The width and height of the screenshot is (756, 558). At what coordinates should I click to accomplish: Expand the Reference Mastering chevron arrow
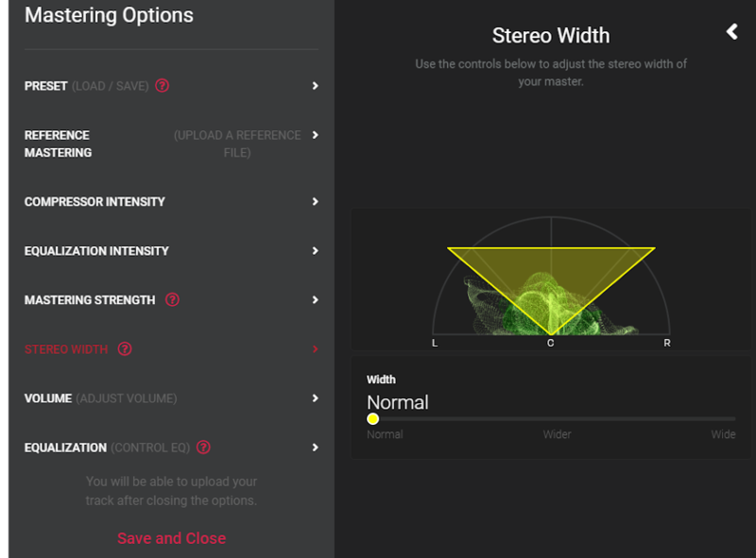(x=316, y=135)
